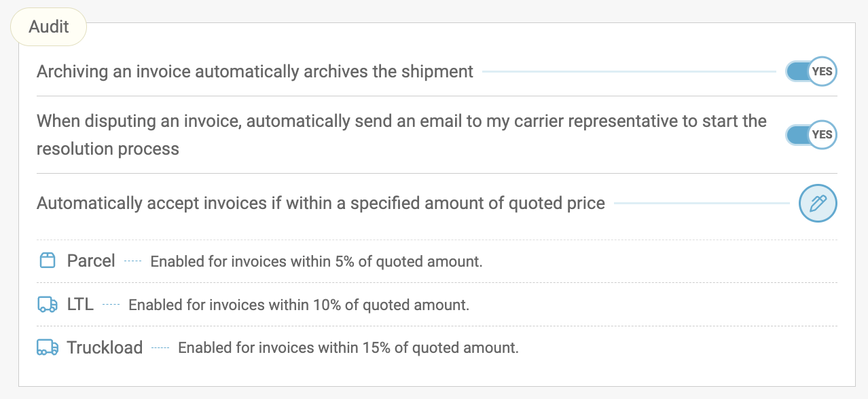Click the dotted connector after LTL
Screen dimensions: 868x399
coord(111,305)
